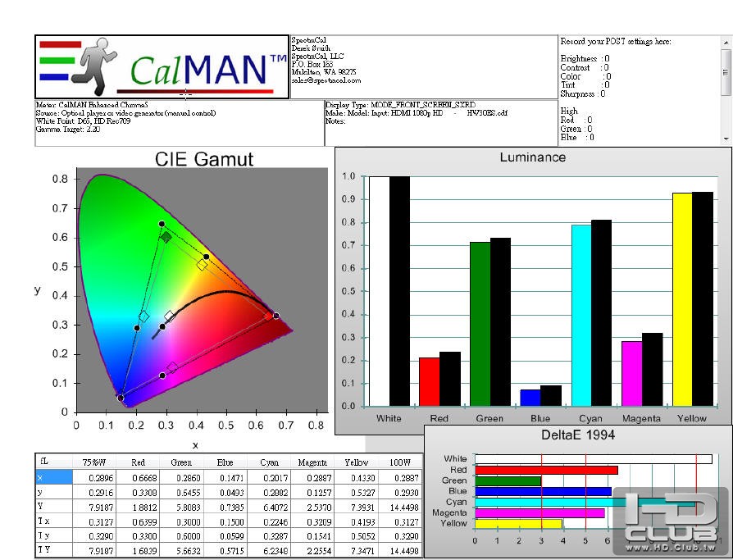Click the Blue bar in DeltaE 1994 chart
The image size is (733, 560).
[543, 491]
